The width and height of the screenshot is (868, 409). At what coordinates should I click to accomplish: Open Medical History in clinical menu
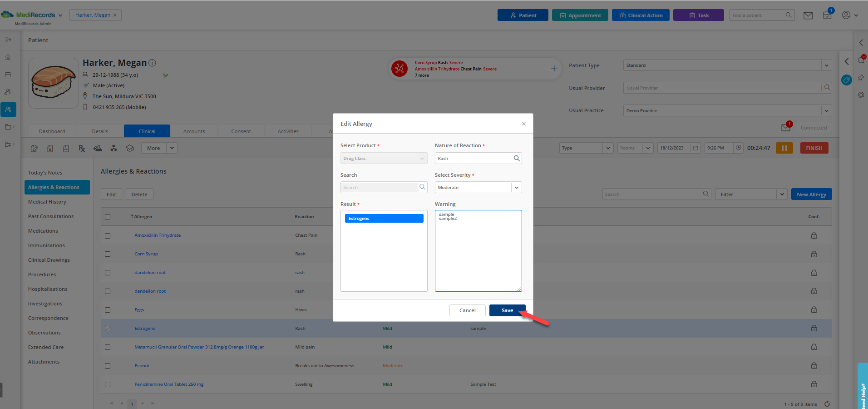tap(47, 202)
